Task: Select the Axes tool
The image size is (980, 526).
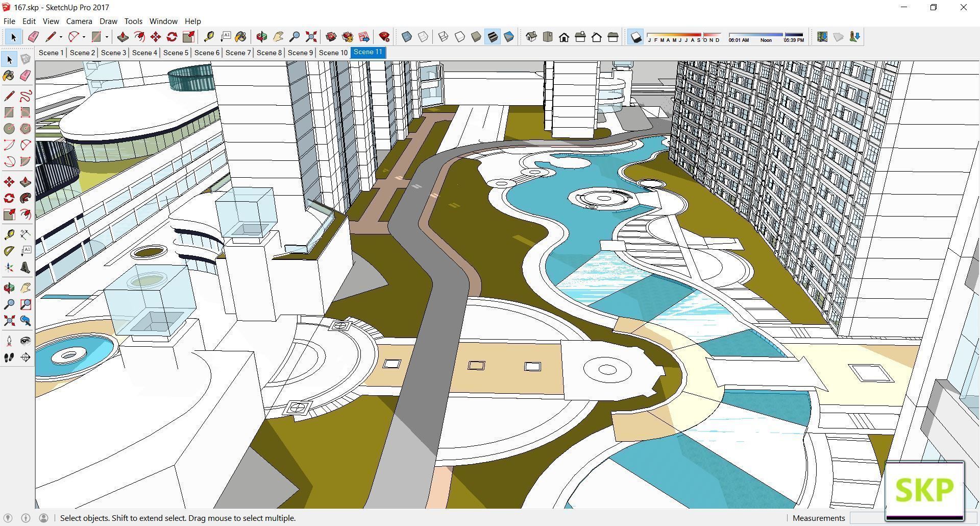Action: [x=9, y=268]
